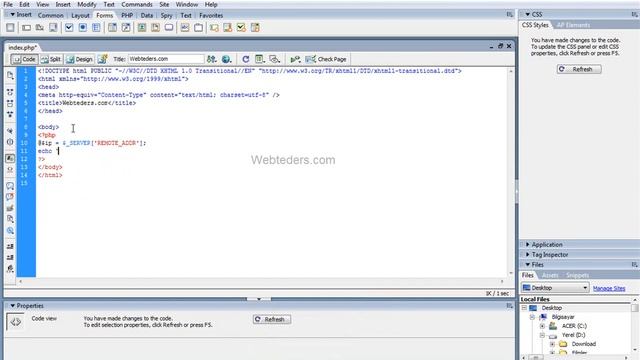Click Refresh button in Properties panel
This screenshot has height=360, width=640.
271,319
